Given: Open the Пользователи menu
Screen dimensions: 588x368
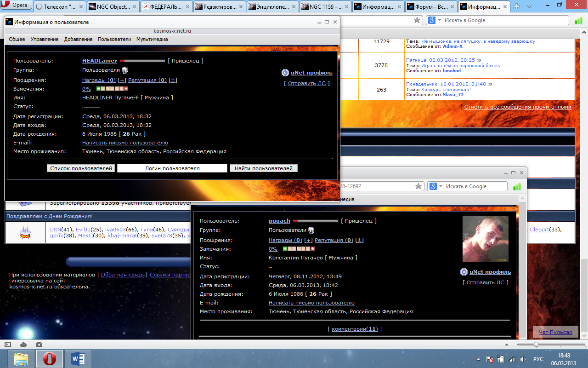Looking at the screenshot, I should pyautogui.click(x=114, y=39).
